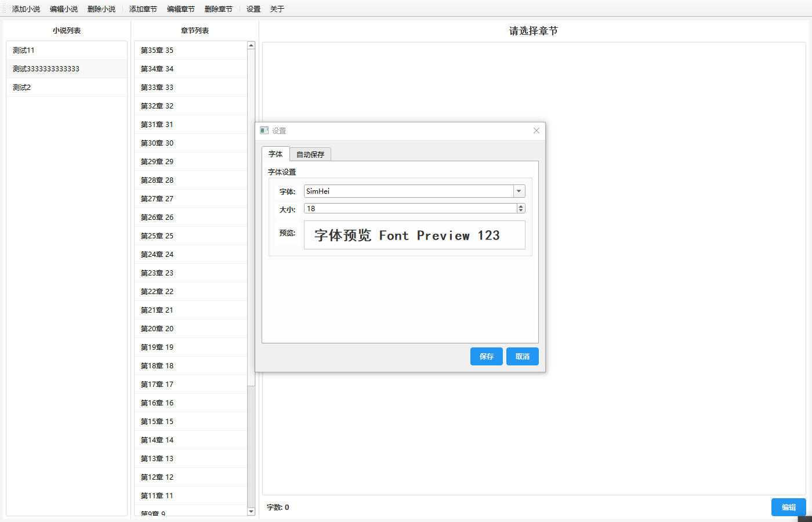Click the 设置 dialog title bar icon
Viewport: 812px width, 522px height.
click(x=264, y=130)
